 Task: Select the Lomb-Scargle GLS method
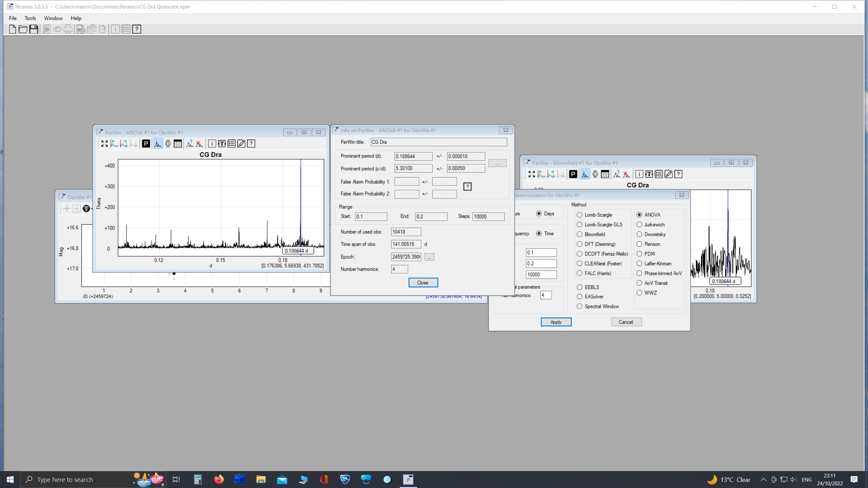click(x=579, y=225)
